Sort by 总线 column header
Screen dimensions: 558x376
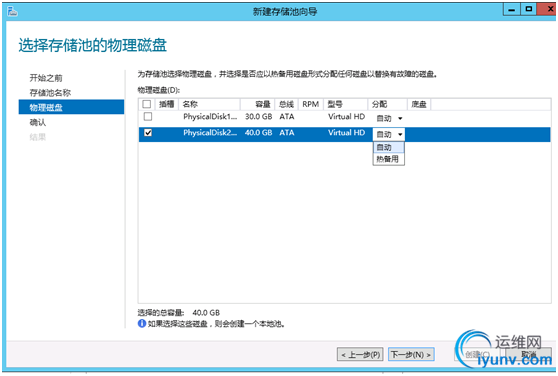[286, 104]
